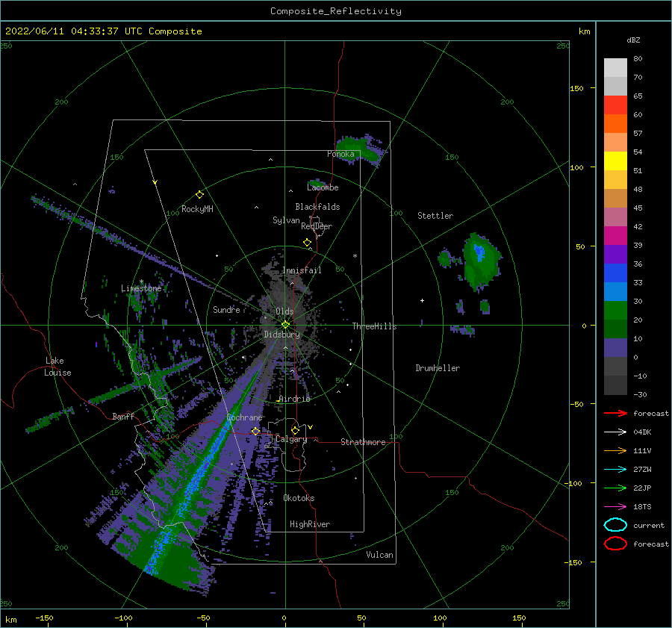Screen dimensions: 672x628
Task: Click the Ponoka town label
Action: (340, 154)
